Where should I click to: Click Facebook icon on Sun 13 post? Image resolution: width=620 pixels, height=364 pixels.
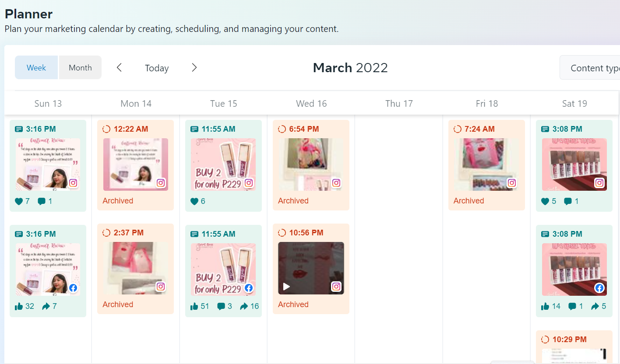pyautogui.click(x=73, y=288)
